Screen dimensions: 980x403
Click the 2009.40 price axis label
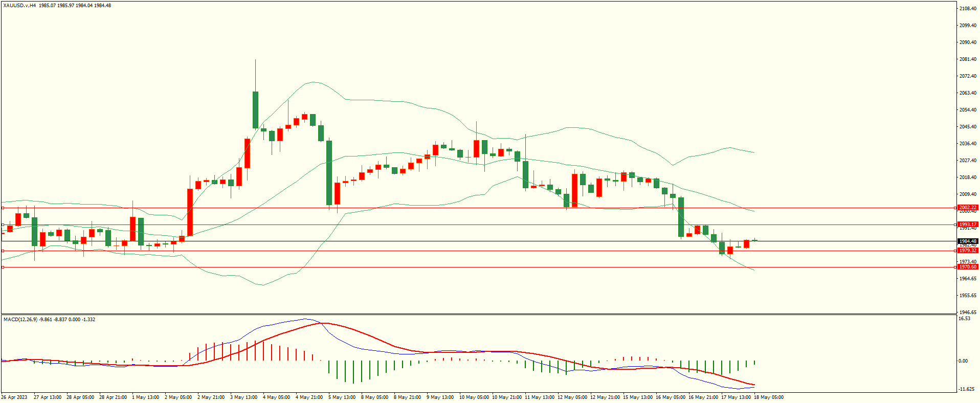(x=968, y=194)
